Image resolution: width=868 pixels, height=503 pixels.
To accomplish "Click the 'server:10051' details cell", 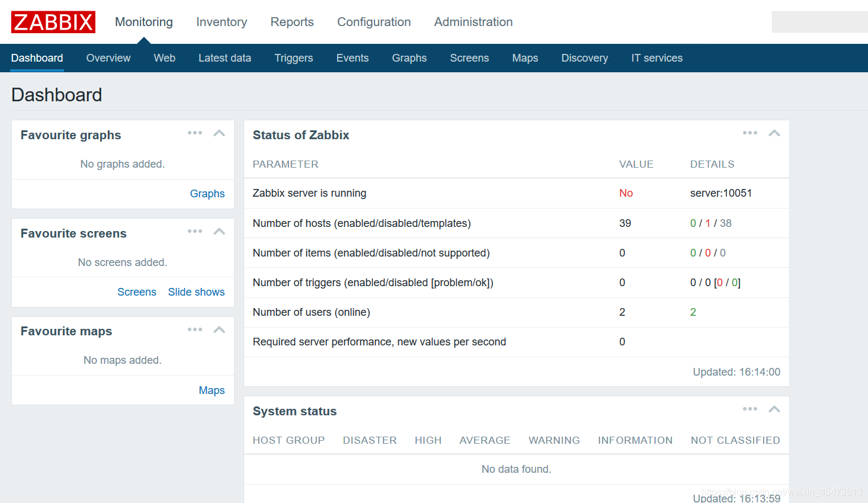I will pyautogui.click(x=721, y=193).
